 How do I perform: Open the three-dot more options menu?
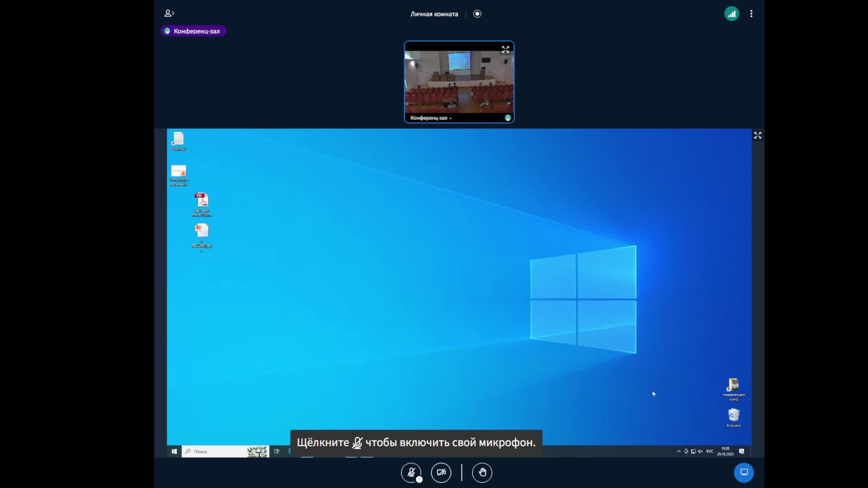point(751,14)
